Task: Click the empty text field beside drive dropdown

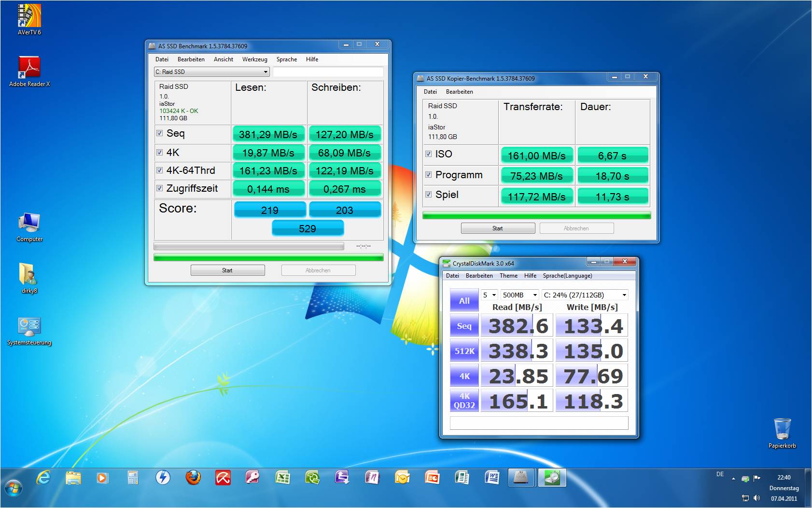Action: pyautogui.click(x=328, y=72)
